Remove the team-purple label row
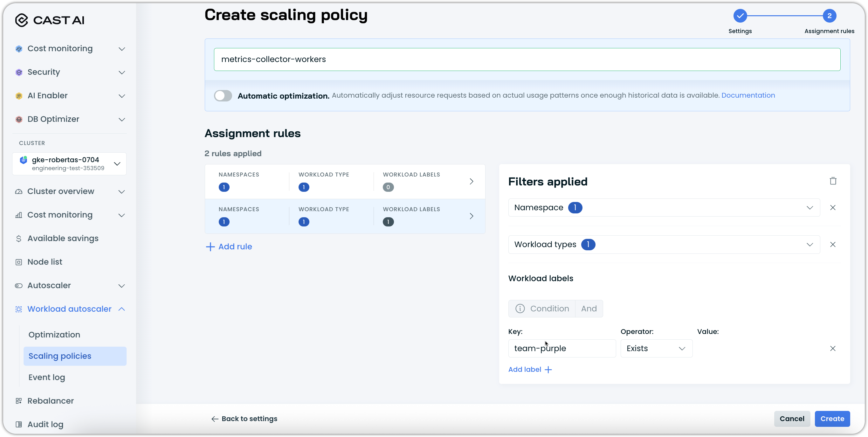Viewport: 868px width, 437px height. 833,348
